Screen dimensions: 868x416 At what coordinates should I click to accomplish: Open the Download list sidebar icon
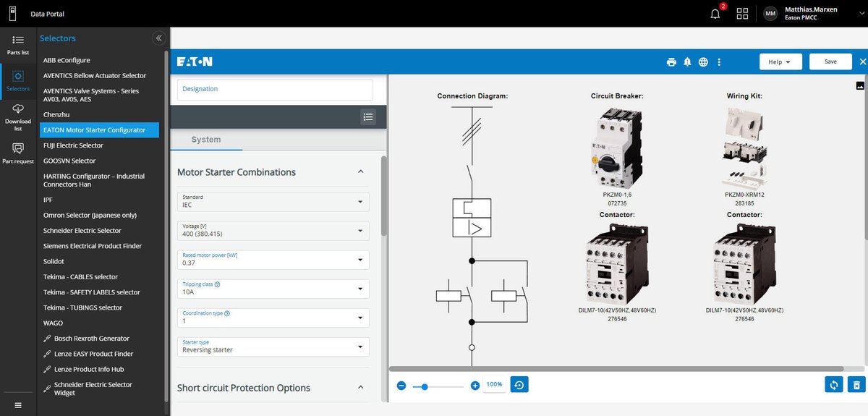click(x=18, y=116)
